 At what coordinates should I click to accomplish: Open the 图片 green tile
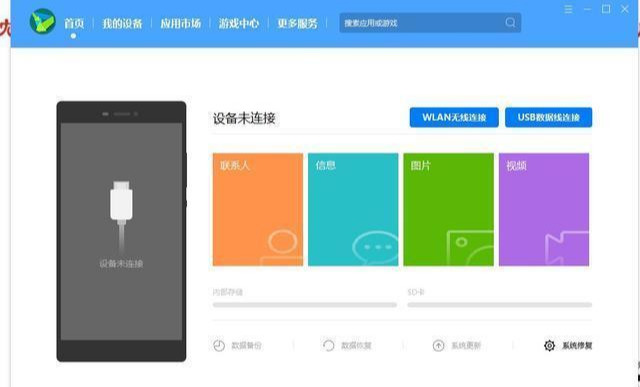tap(449, 209)
